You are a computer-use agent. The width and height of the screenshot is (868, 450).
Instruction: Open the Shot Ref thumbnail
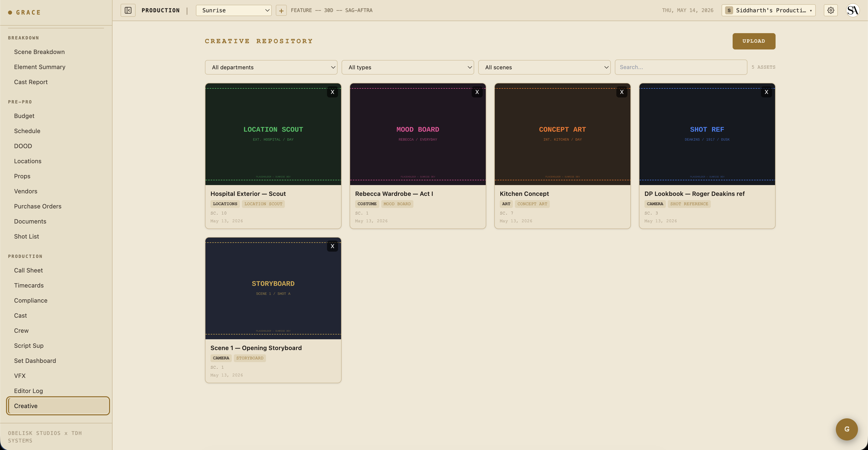(x=707, y=134)
